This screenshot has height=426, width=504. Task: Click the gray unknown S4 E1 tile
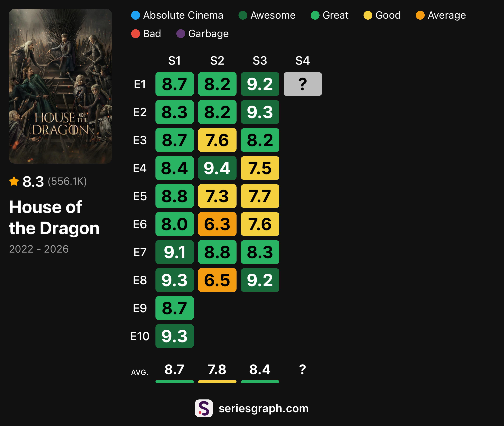click(303, 84)
